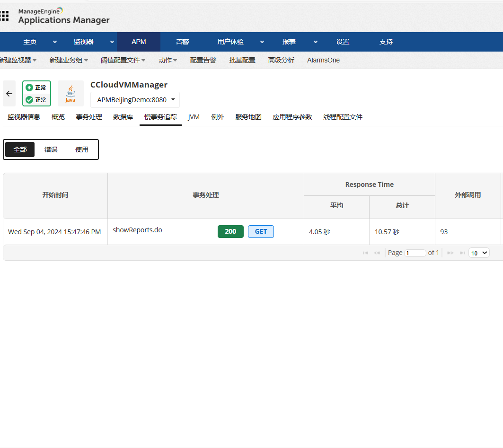Click the 配置告警 link
This screenshot has height=448, width=503.
coord(203,60)
